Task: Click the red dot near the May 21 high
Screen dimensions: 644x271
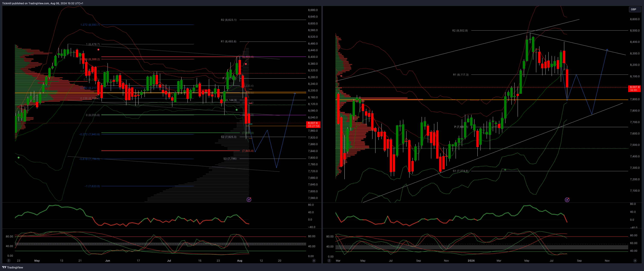Action: pyautogui.click(x=99, y=49)
